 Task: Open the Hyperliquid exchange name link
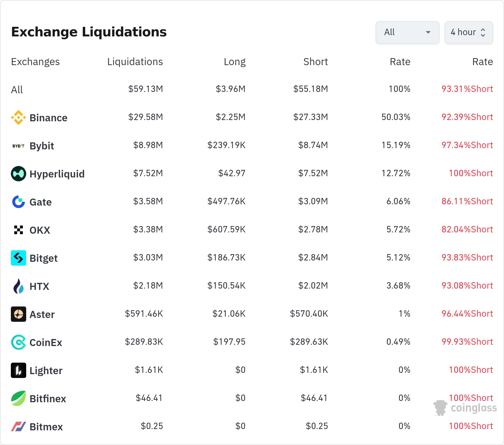pos(57,174)
